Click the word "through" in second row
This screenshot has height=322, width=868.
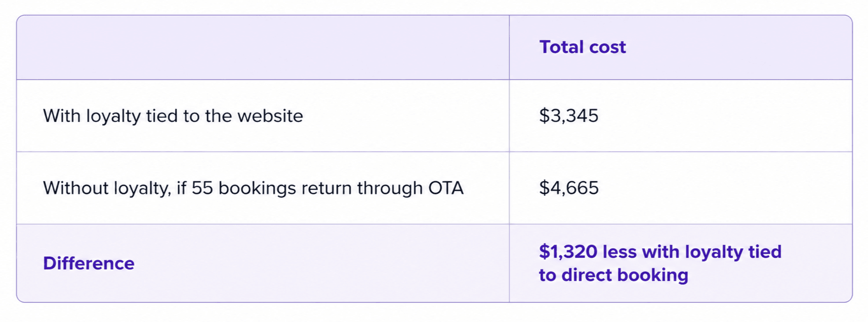pyautogui.click(x=390, y=189)
